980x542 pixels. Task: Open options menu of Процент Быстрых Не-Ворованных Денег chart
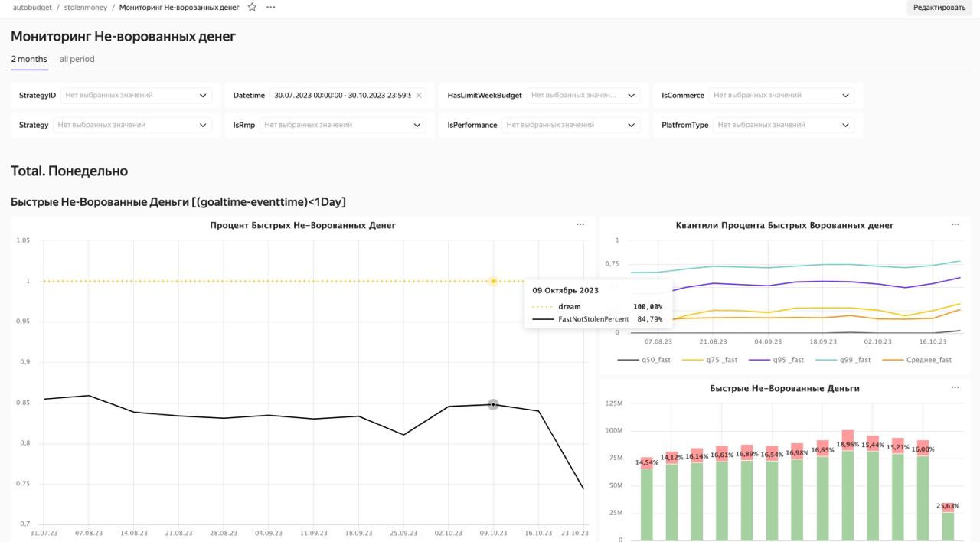point(580,224)
